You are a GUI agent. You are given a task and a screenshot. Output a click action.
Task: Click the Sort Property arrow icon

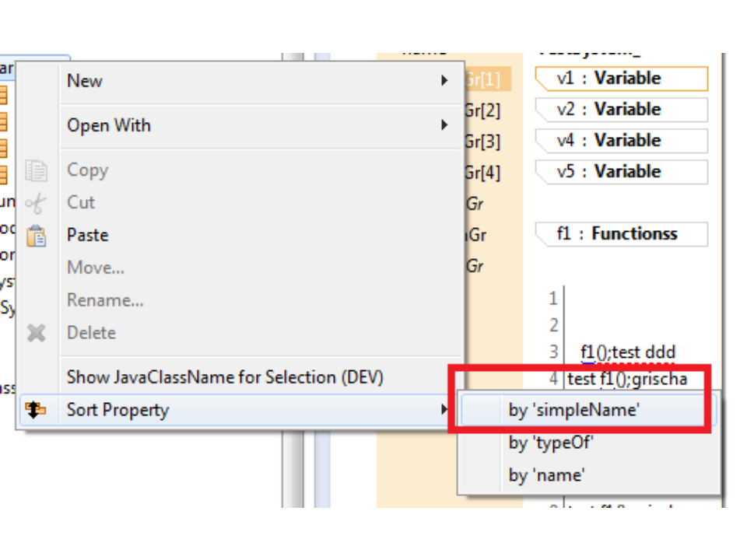click(36, 410)
